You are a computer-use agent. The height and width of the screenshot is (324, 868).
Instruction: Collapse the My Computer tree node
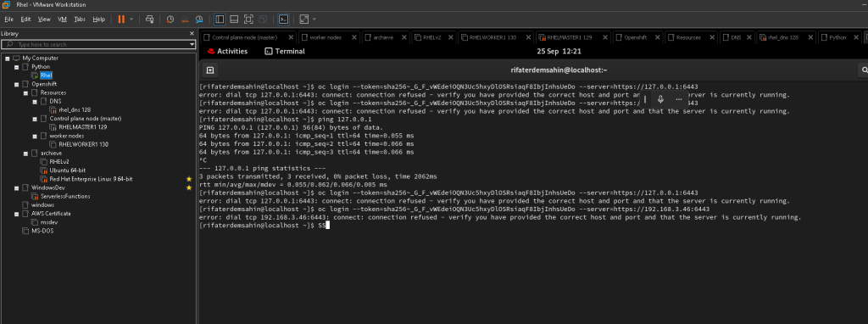click(x=8, y=59)
